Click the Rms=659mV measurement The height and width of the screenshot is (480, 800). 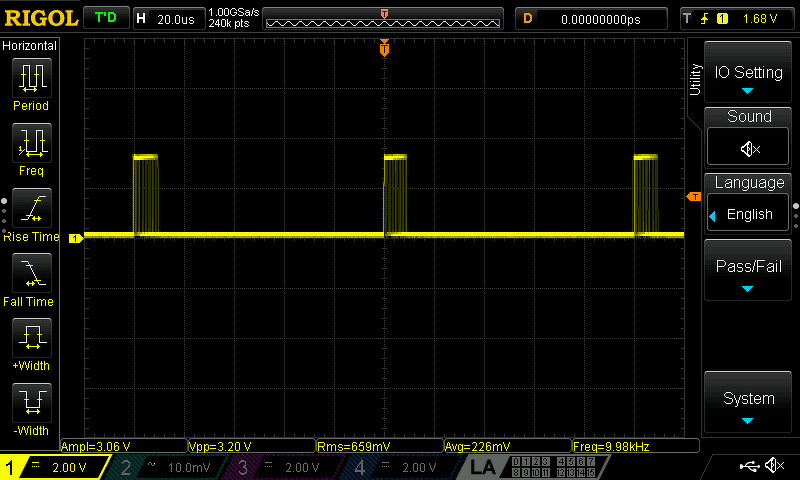tap(380, 446)
